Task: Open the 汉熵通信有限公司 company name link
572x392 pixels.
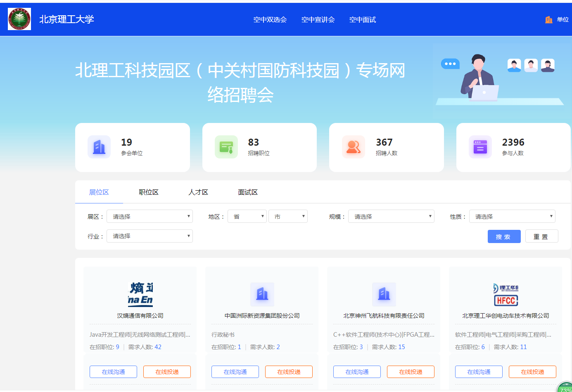Action: [140, 316]
